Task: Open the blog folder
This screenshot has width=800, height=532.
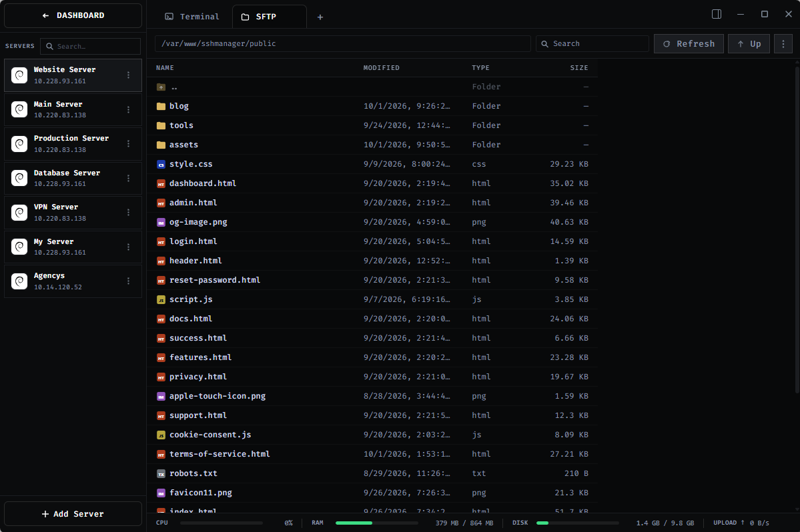Action: click(x=179, y=106)
